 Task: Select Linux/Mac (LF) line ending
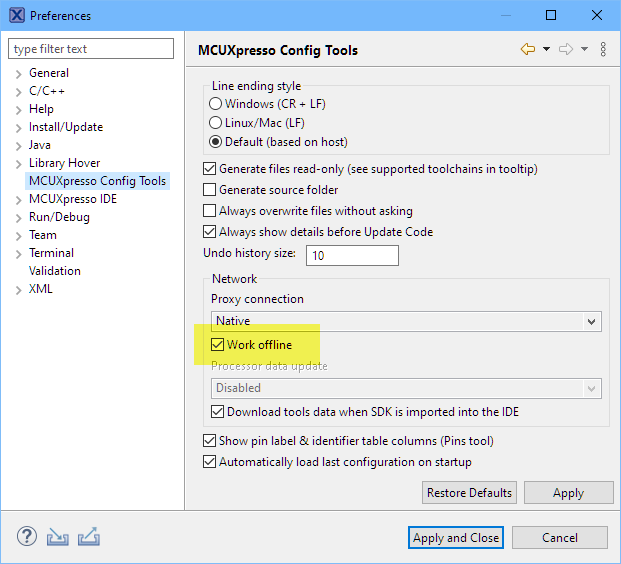pyautogui.click(x=215, y=123)
